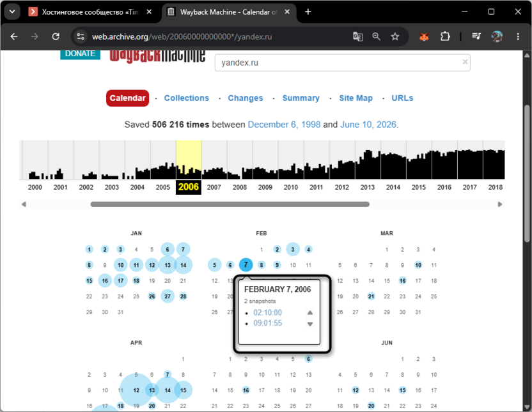This screenshot has height=412, width=532.
Task: Select January 27 in the calendar
Action: (x=168, y=296)
